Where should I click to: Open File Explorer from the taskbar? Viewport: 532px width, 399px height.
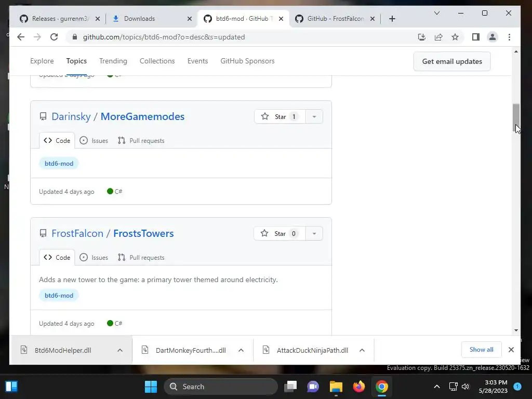336,387
